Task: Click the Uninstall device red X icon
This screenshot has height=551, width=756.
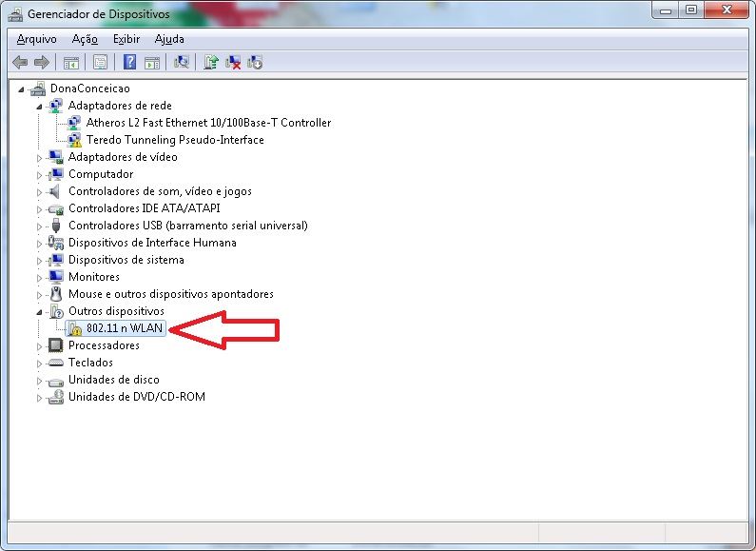Action: (233, 62)
